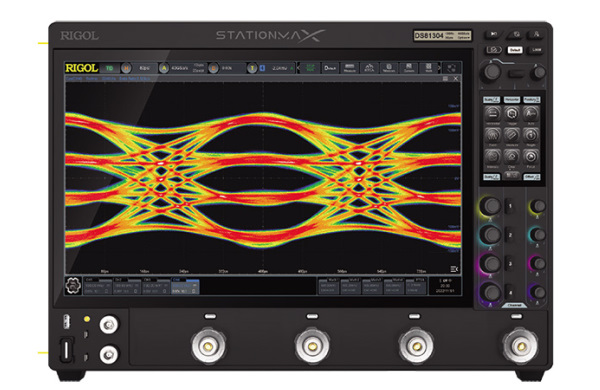Open the Math toolbar icon
The width and height of the screenshot is (600, 390).
(428, 68)
